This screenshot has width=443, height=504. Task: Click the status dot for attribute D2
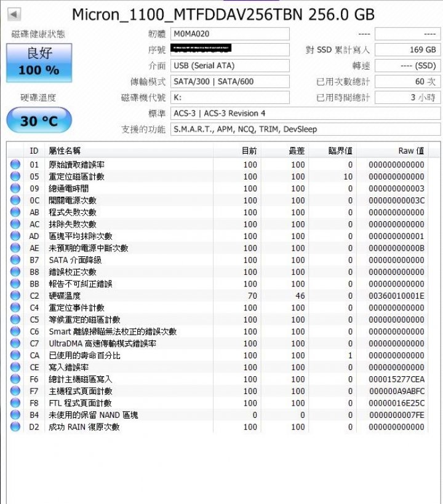[x=15, y=427]
